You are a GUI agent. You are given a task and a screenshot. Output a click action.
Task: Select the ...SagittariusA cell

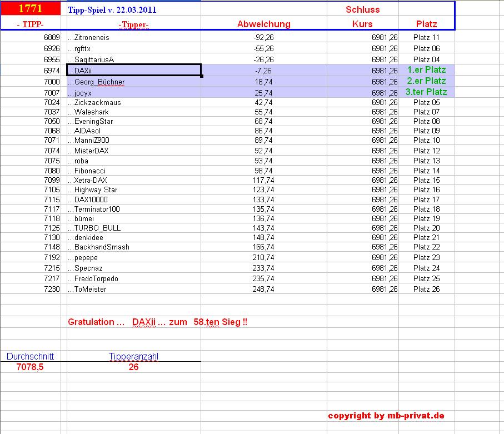[x=134, y=59]
